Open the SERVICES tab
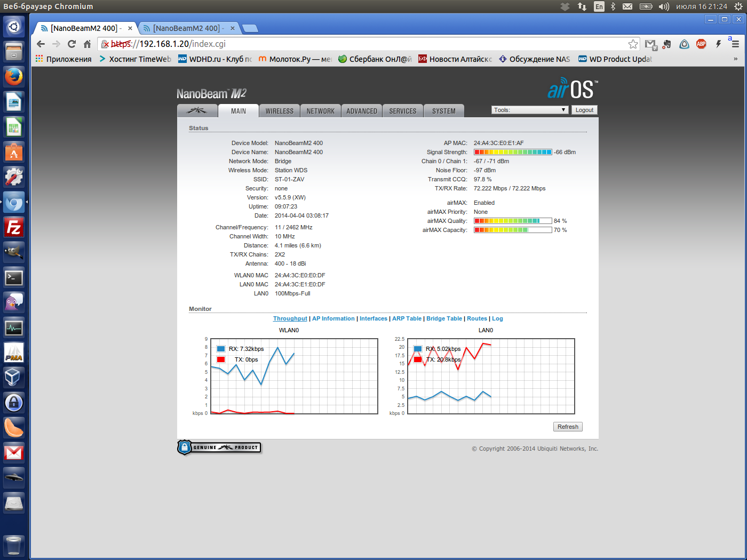Image resolution: width=747 pixels, height=560 pixels. (x=403, y=111)
